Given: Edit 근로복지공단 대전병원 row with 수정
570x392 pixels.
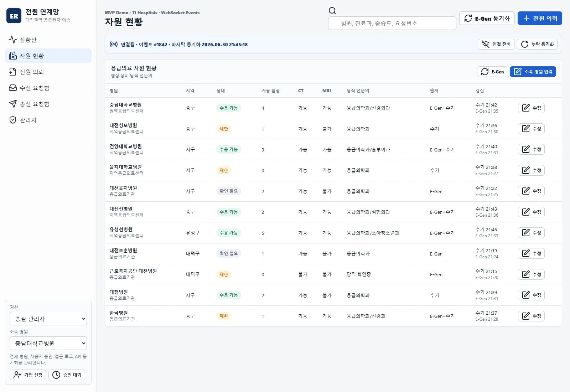Looking at the screenshot, I should click(x=531, y=274).
